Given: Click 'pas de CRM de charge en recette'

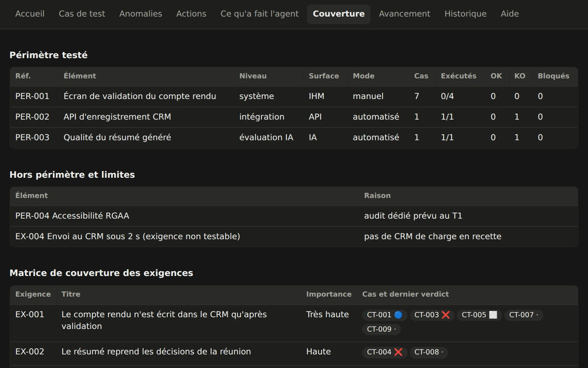Looking at the screenshot, I should coord(433,237).
